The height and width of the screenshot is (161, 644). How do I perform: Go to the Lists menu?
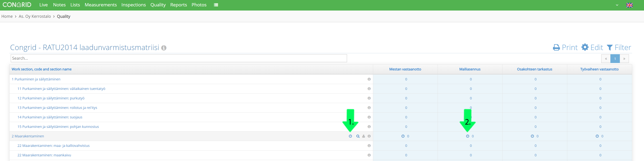(75, 5)
